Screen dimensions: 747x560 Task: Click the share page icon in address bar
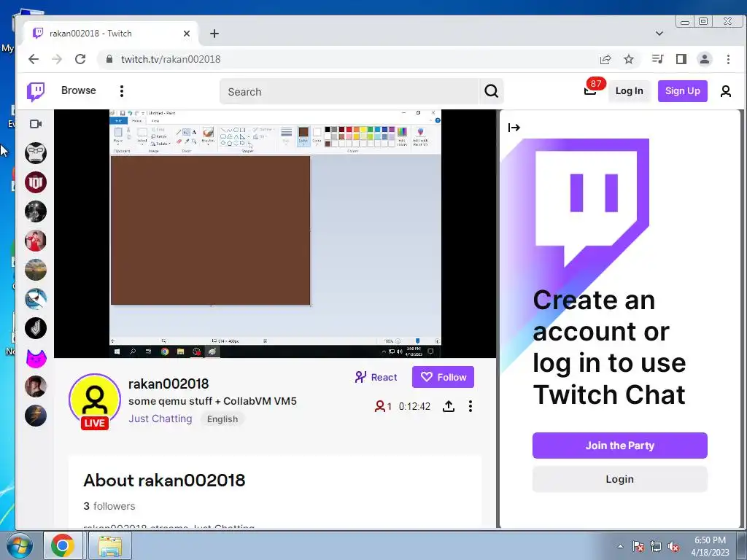[x=605, y=59]
